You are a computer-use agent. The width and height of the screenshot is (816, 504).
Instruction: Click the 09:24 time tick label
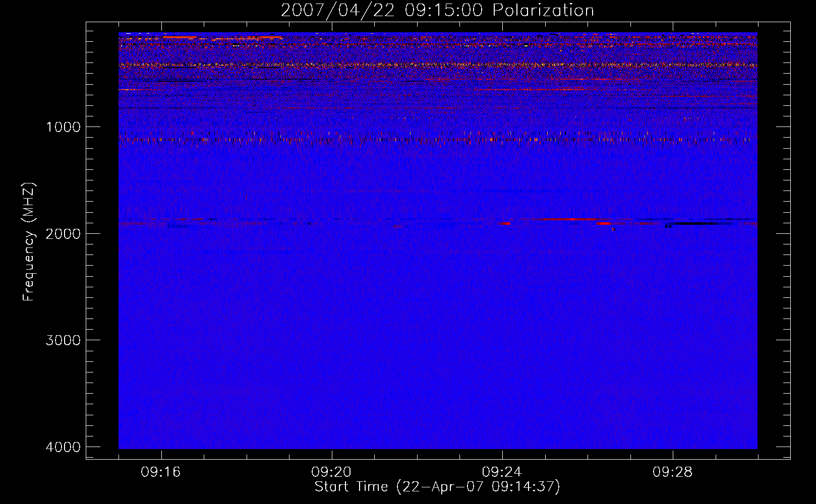click(x=502, y=472)
